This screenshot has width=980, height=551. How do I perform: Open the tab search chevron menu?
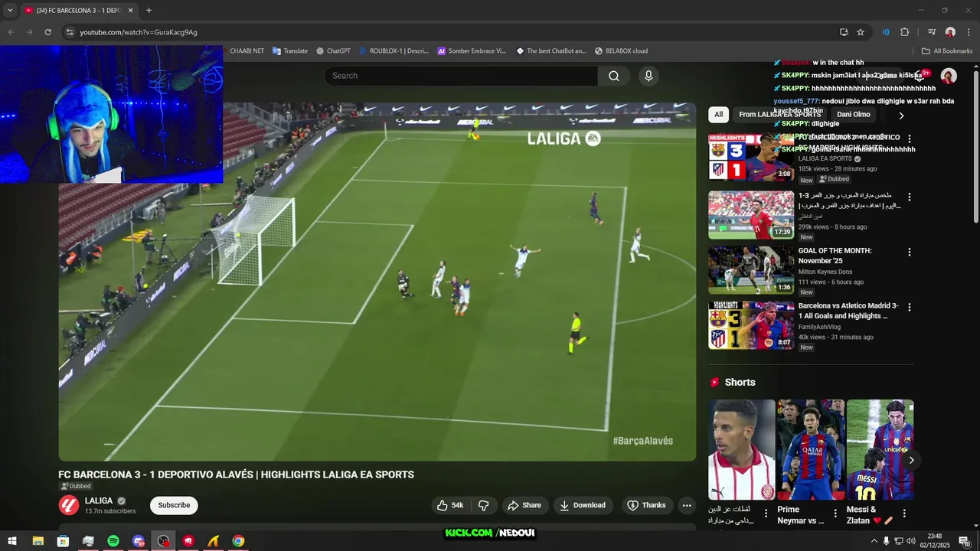pos(10,11)
